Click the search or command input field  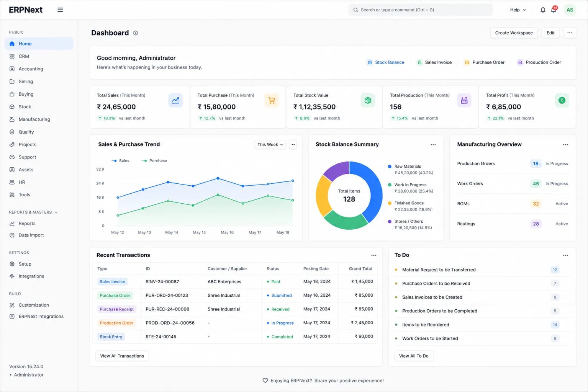[x=420, y=10]
